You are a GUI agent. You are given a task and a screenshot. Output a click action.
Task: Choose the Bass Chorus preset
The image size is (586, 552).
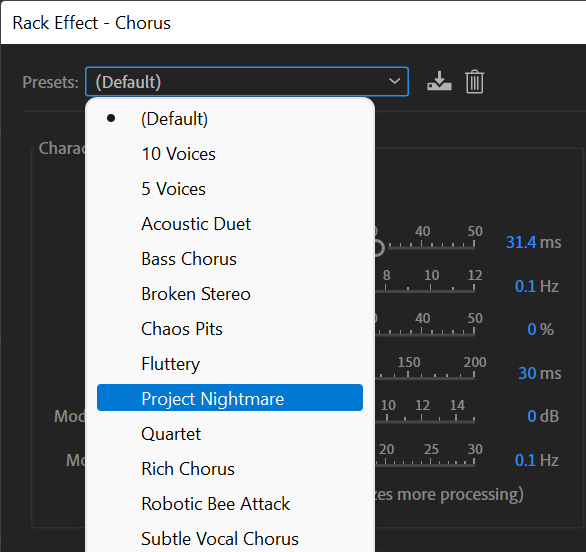[x=230, y=259]
